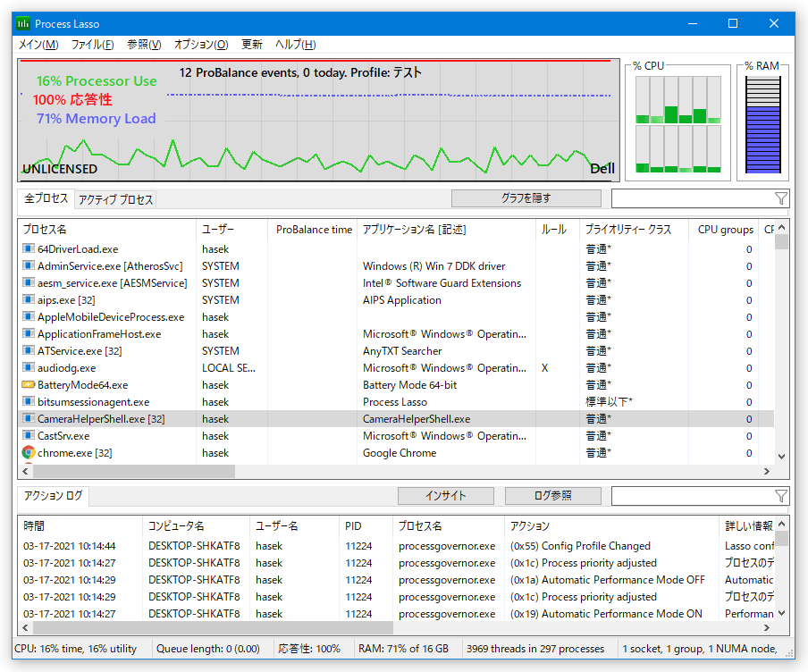Click the action log filter funnel icon

[780, 496]
